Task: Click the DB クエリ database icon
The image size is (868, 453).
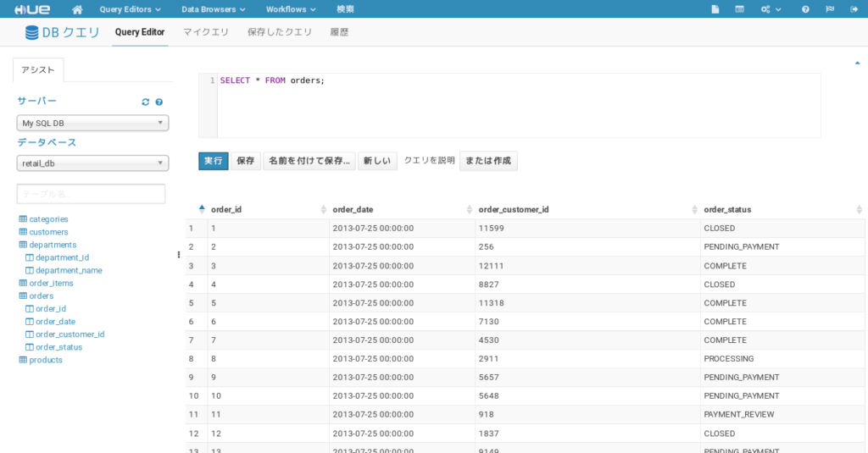Action: [x=32, y=33]
